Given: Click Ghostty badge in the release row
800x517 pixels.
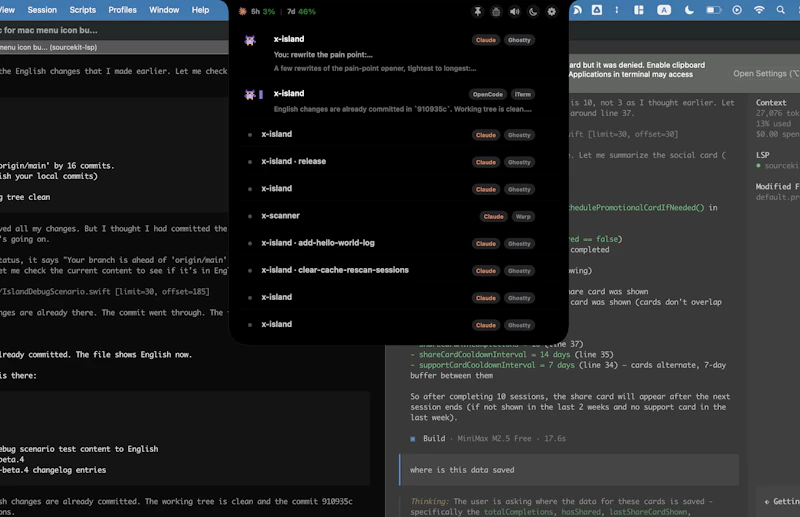Looking at the screenshot, I should (519, 162).
